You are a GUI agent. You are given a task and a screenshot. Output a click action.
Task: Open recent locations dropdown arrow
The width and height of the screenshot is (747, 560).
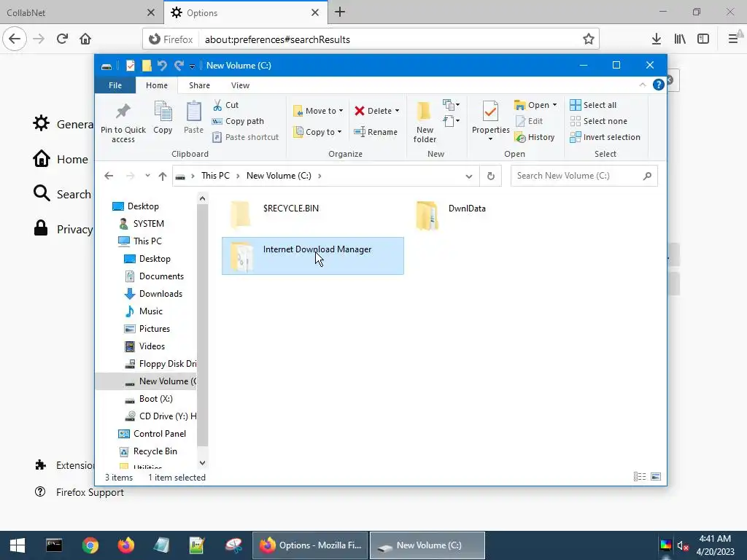click(147, 176)
